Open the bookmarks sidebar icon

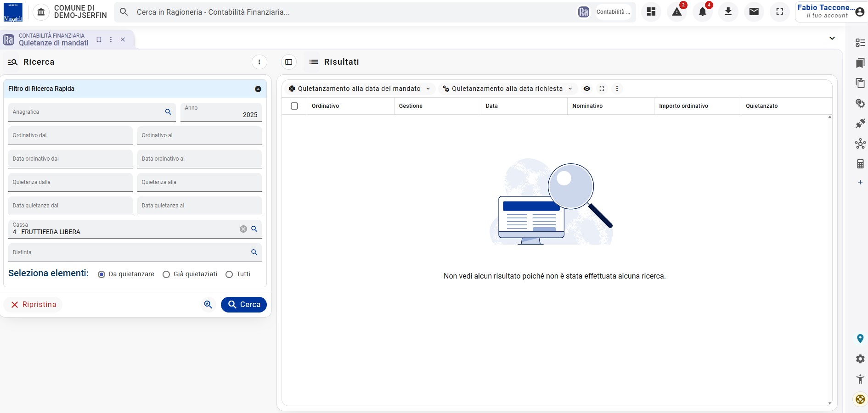860,63
